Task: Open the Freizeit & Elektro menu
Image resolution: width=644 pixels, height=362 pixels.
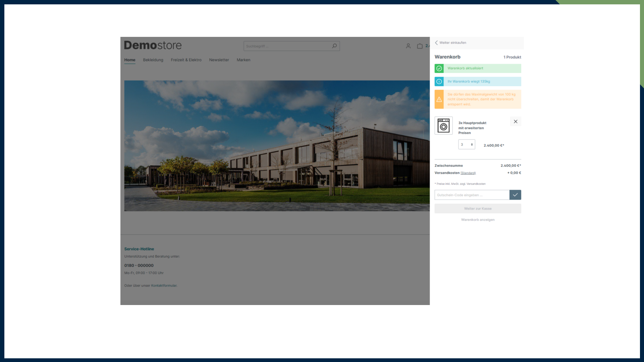Action: [186, 60]
